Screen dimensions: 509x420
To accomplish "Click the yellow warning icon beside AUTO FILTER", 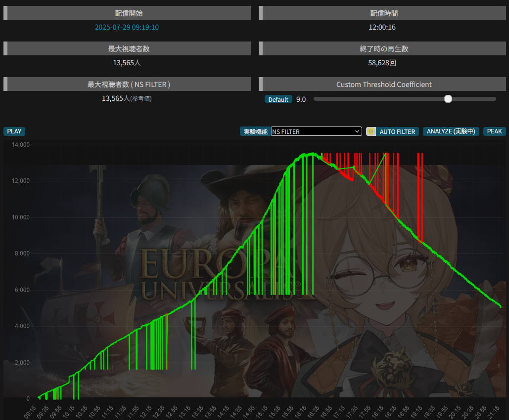I will (x=370, y=131).
